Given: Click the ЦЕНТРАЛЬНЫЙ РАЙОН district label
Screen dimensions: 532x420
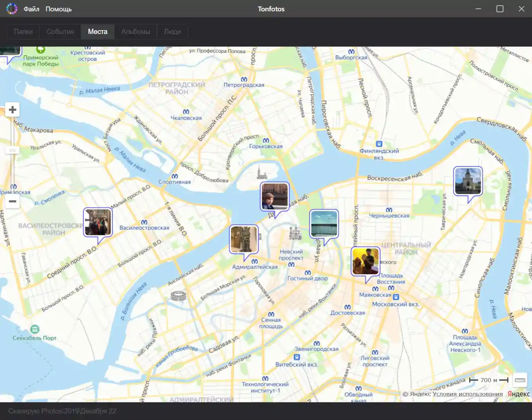Looking at the screenshot, I should coord(406,248).
